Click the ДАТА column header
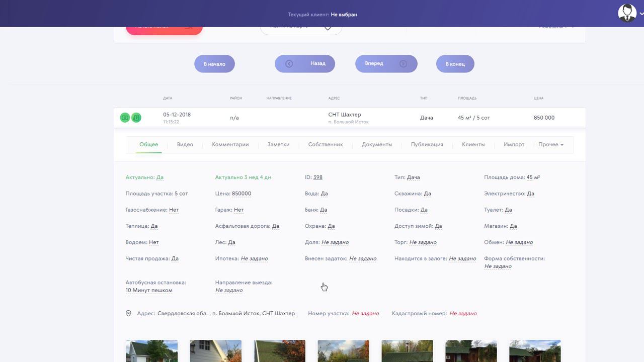Screen dimensions: 644x362 tap(168, 98)
